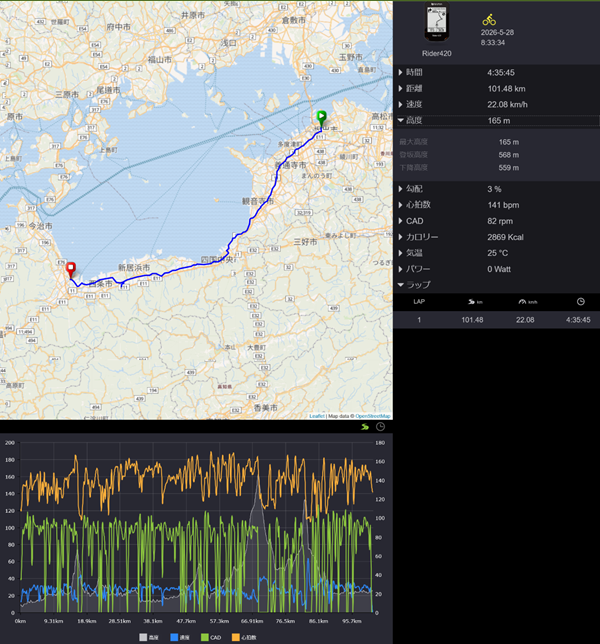Click the Rider420 device name label

(437, 53)
